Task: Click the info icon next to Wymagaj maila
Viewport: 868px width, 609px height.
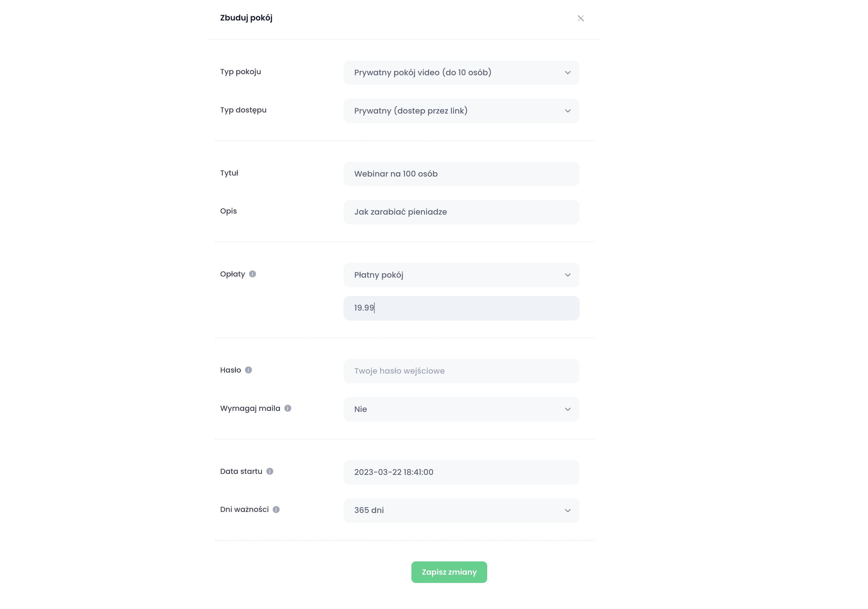Action: point(288,408)
